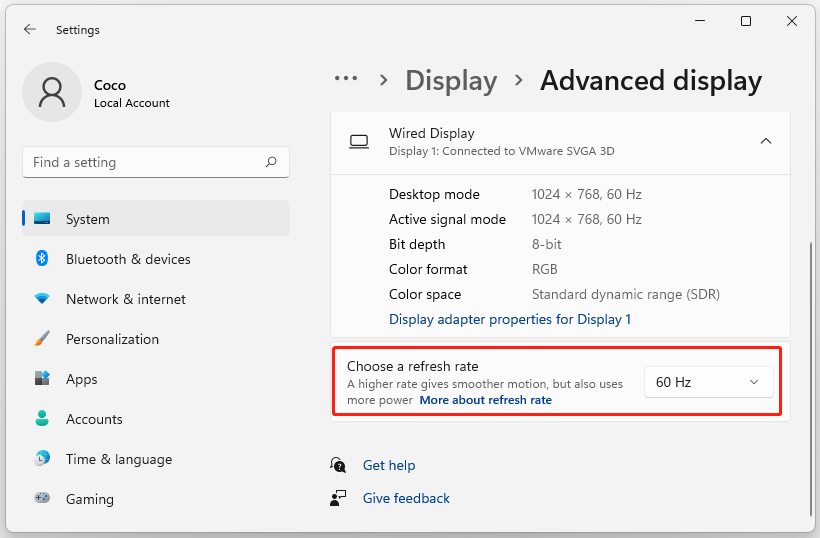Click the Give feedback icon
The width and height of the screenshot is (820, 538).
[339, 498]
